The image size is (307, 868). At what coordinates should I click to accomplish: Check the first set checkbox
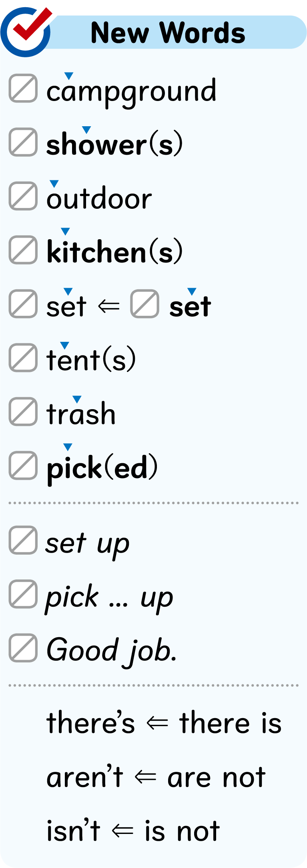click(23, 304)
